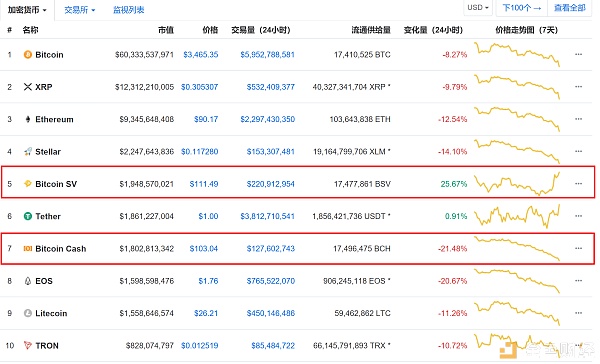Click the XRP logo icon
Screen dimensions: 600x364
28,87
